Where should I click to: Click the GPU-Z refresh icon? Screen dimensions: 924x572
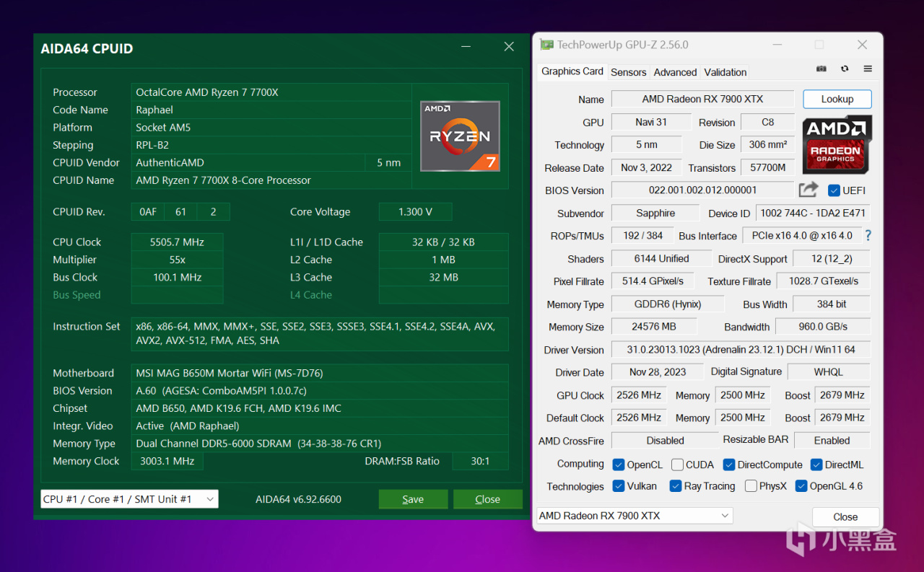[x=845, y=69]
